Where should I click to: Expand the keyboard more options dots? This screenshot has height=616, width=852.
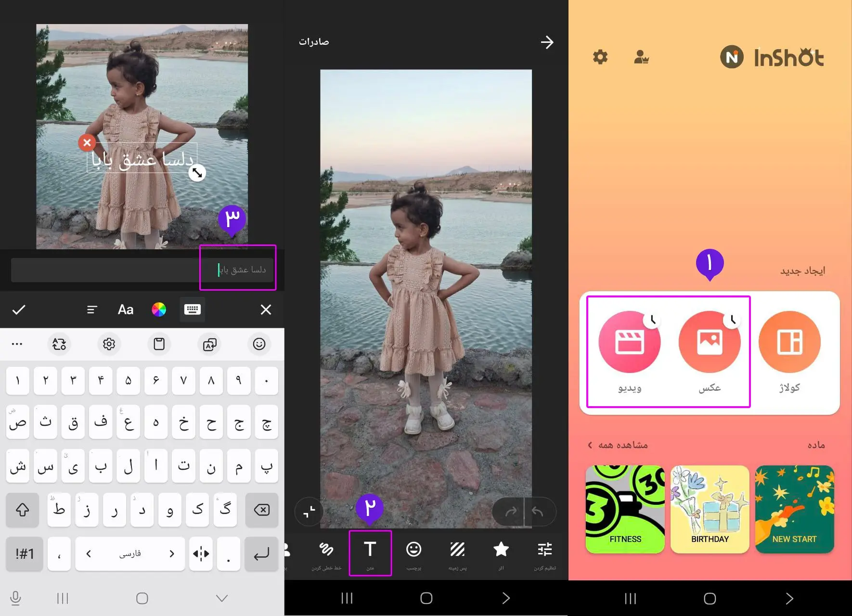pyautogui.click(x=17, y=344)
